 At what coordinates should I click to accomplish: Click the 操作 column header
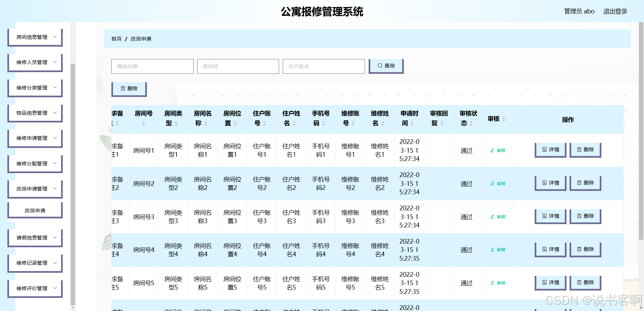568,120
